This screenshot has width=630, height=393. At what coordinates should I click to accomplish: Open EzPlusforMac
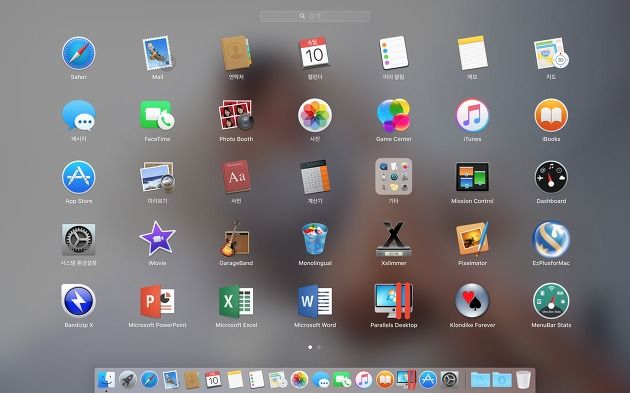pos(551,239)
